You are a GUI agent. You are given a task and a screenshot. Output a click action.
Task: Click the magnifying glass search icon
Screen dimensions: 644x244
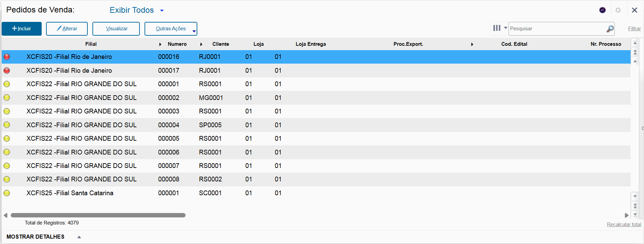tap(610, 29)
